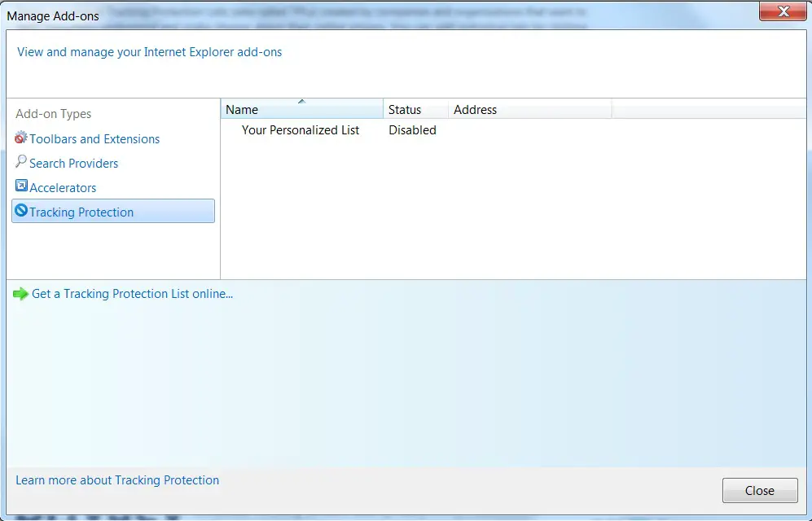Click the Close button at bottom right
This screenshot has height=521, width=812.
coord(760,491)
